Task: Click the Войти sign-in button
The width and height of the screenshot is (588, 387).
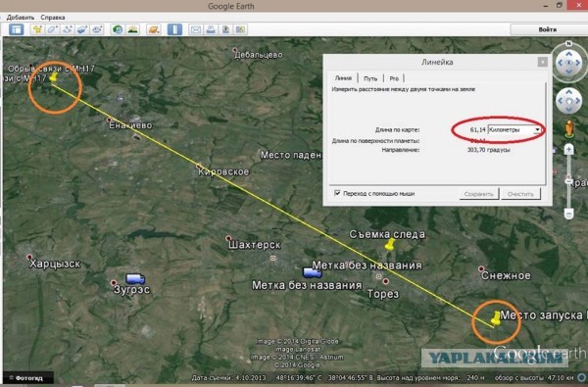Action: [x=548, y=29]
